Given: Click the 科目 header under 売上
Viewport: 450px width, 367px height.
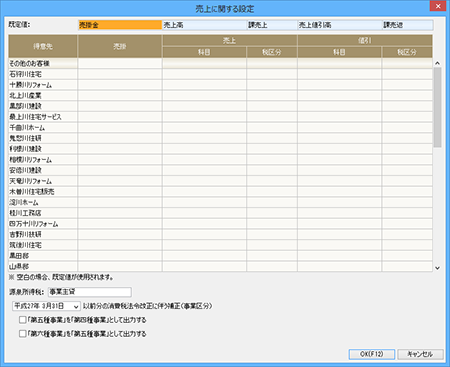Looking at the screenshot, I should click(204, 52).
